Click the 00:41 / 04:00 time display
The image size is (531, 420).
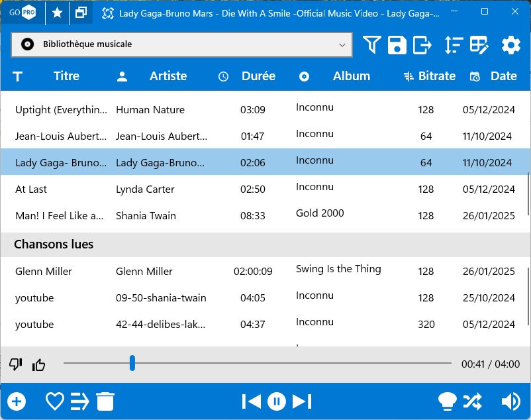click(491, 364)
